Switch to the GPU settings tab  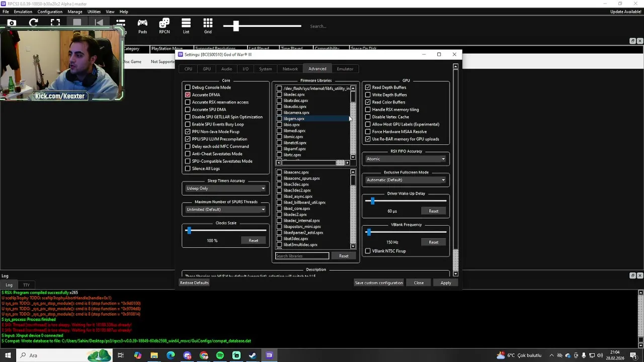click(x=207, y=69)
